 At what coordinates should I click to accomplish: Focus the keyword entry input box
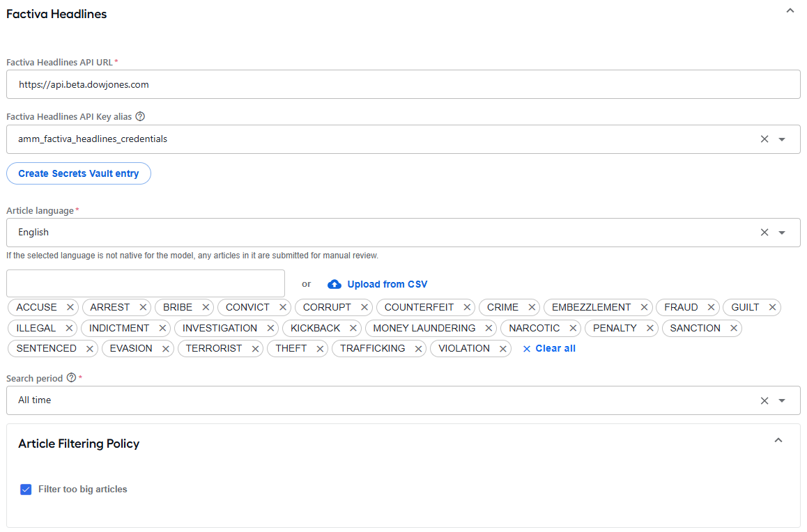[x=146, y=283]
